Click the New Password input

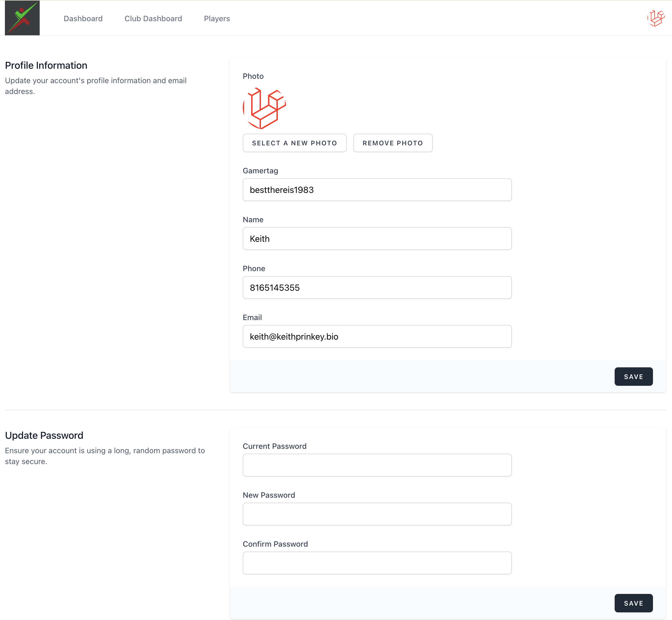tap(377, 514)
